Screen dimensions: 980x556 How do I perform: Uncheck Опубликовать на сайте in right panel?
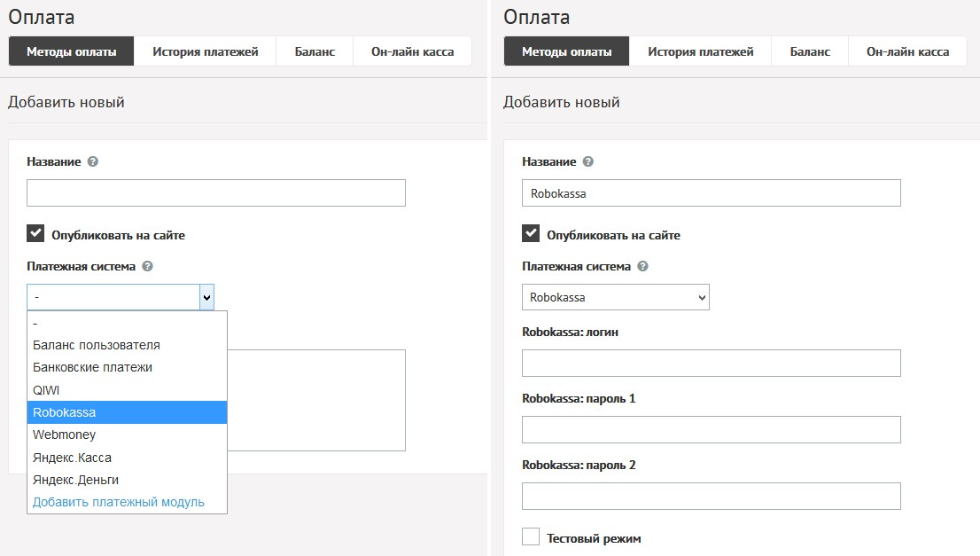click(531, 233)
